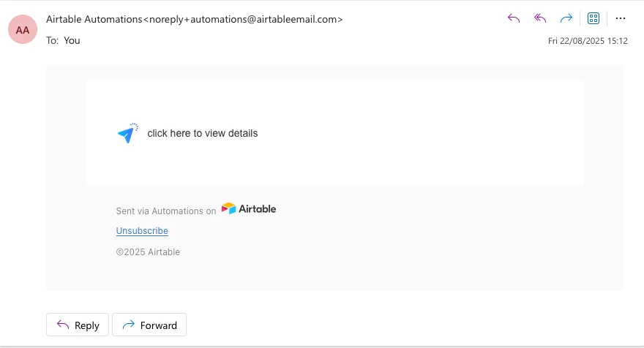Click the blue forward arrow icon in the header

[x=566, y=18]
